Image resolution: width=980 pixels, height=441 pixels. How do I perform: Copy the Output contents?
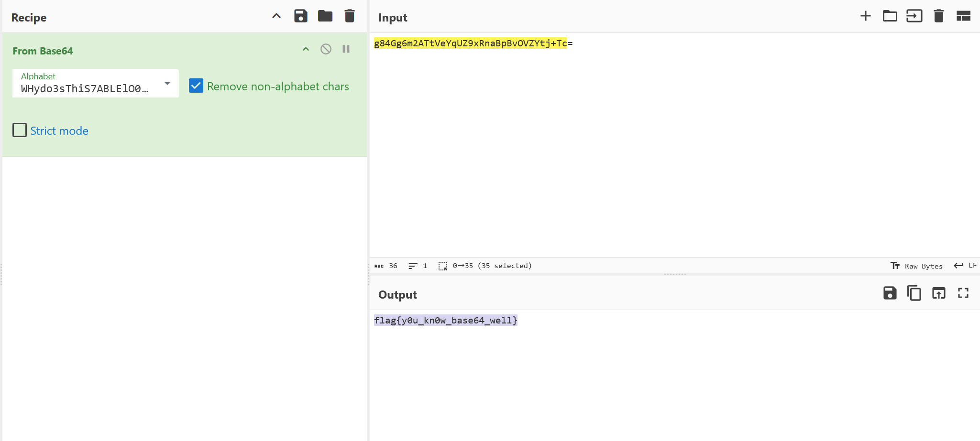tap(914, 293)
